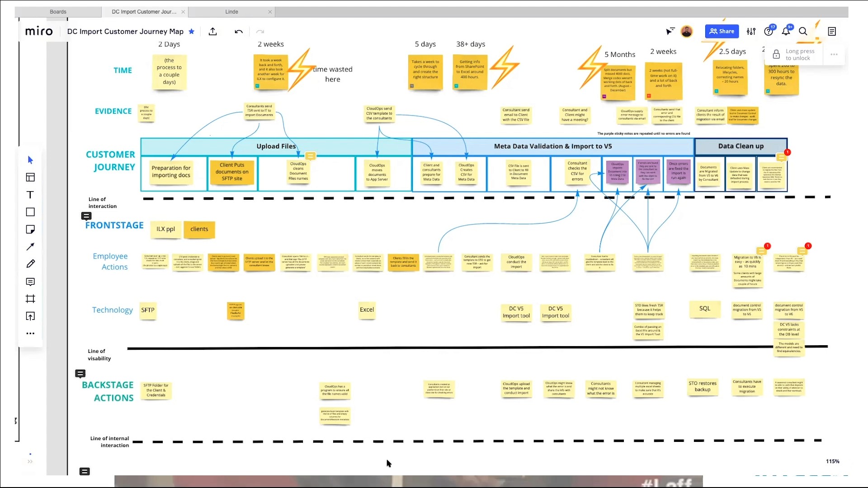
Task: Click the yellow 'clients' sticky note
Action: [199, 229]
